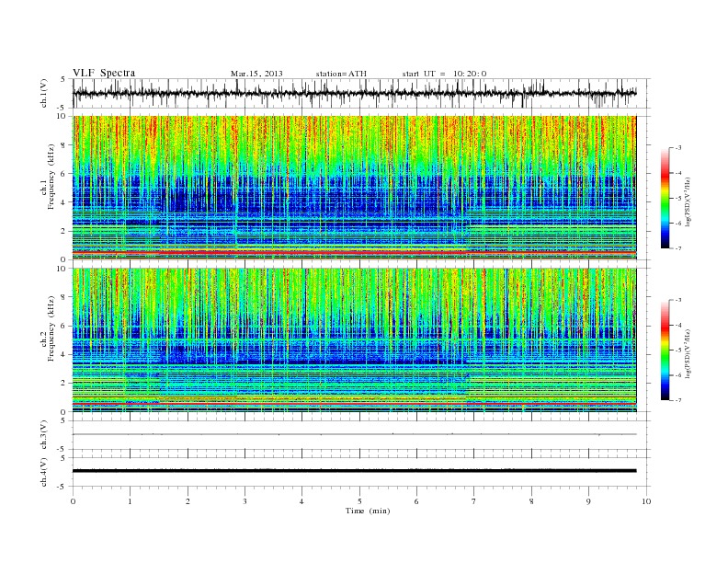The height and width of the screenshot is (563, 728).
Task: Click the ch.1 spectrogram color scale bar
Action: point(665,199)
